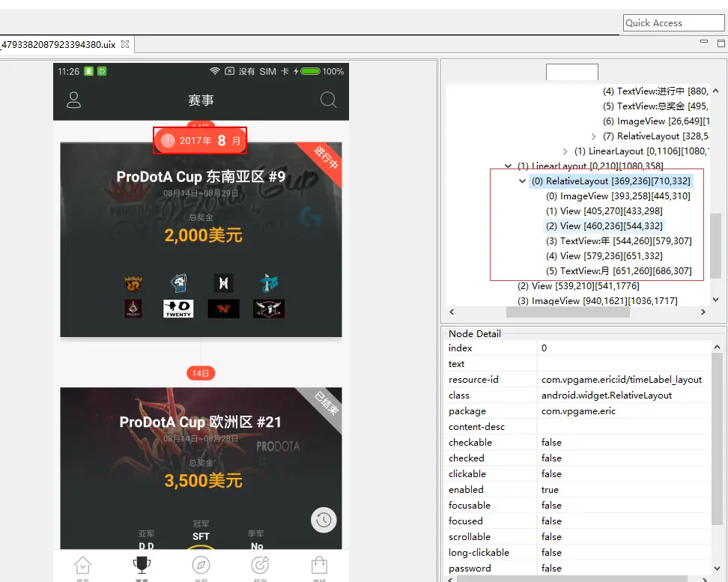Close the .uix file tab
728x582 pixels.
coord(125,44)
